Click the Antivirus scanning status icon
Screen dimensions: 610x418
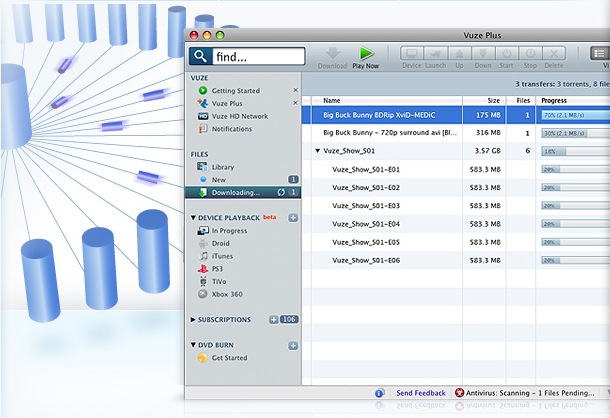459,394
